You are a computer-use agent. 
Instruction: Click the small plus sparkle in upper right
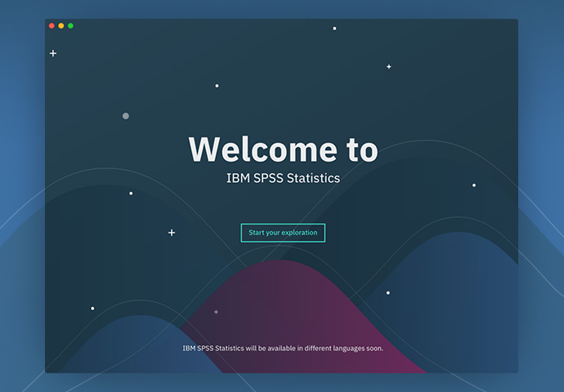click(388, 66)
